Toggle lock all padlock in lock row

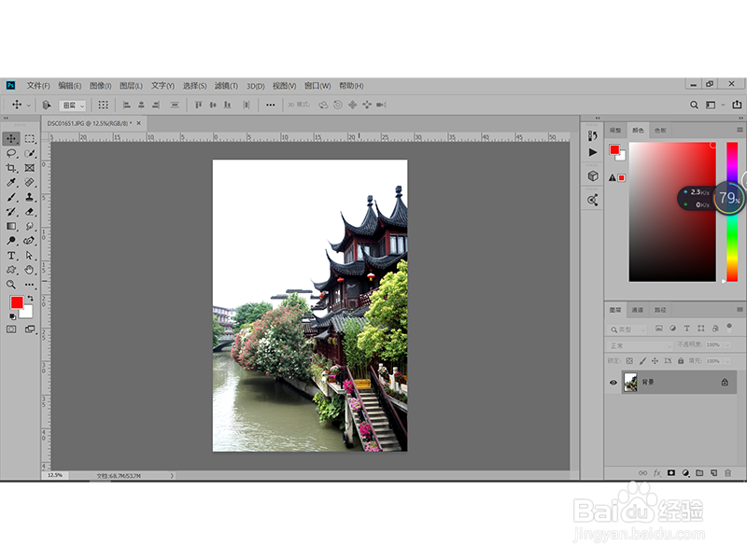[x=681, y=361]
